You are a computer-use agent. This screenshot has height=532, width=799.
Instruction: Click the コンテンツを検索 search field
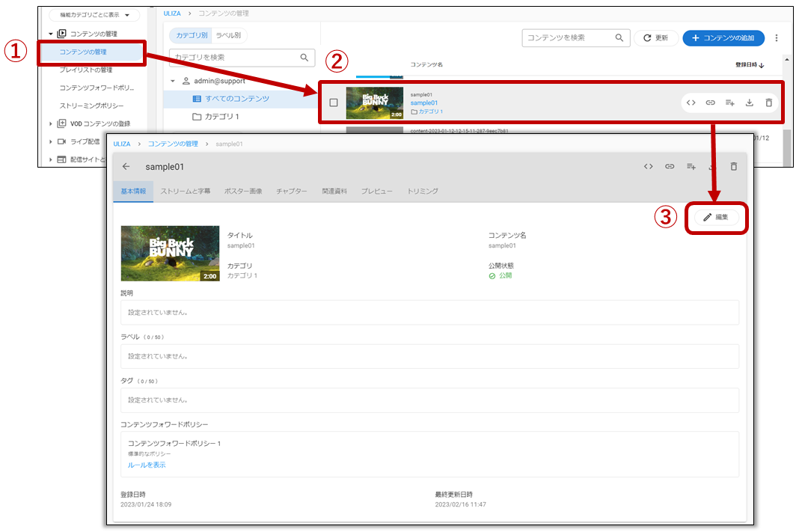(569, 37)
